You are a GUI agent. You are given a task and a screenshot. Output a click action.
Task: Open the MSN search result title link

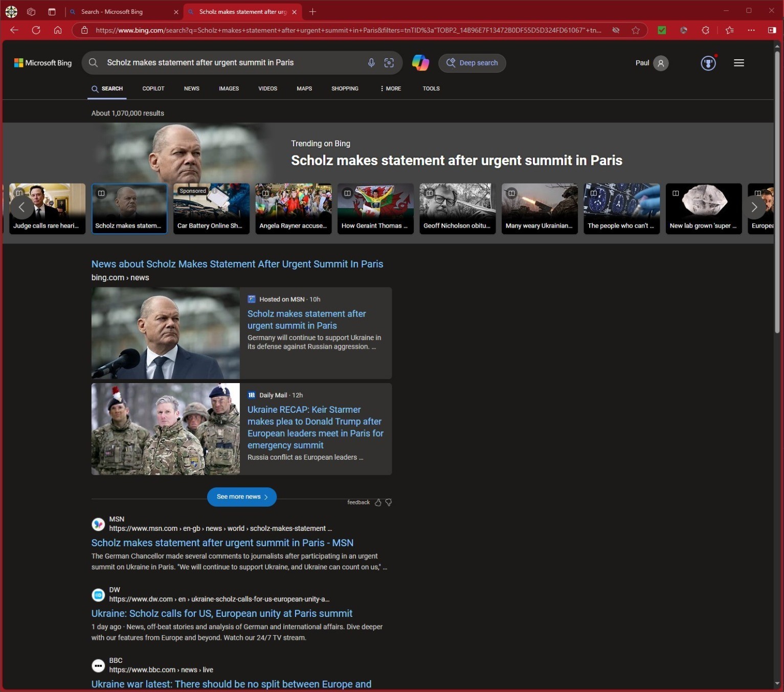click(222, 543)
